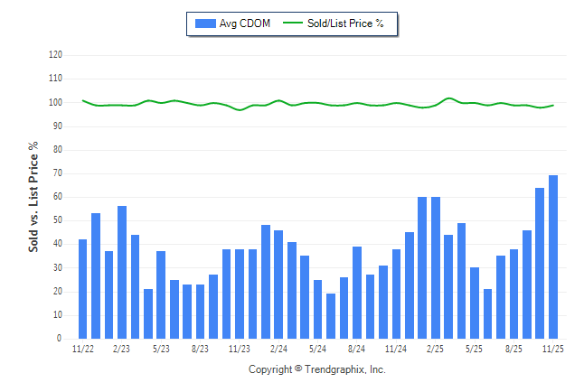Click the 8/25 bar

pyautogui.click(x=513, y=294)
